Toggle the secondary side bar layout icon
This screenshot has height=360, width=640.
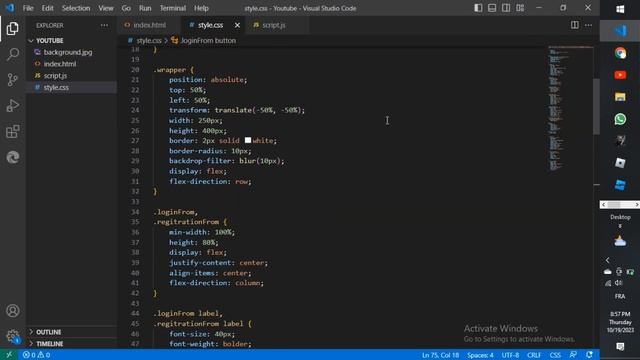click(x=506, y=8)
